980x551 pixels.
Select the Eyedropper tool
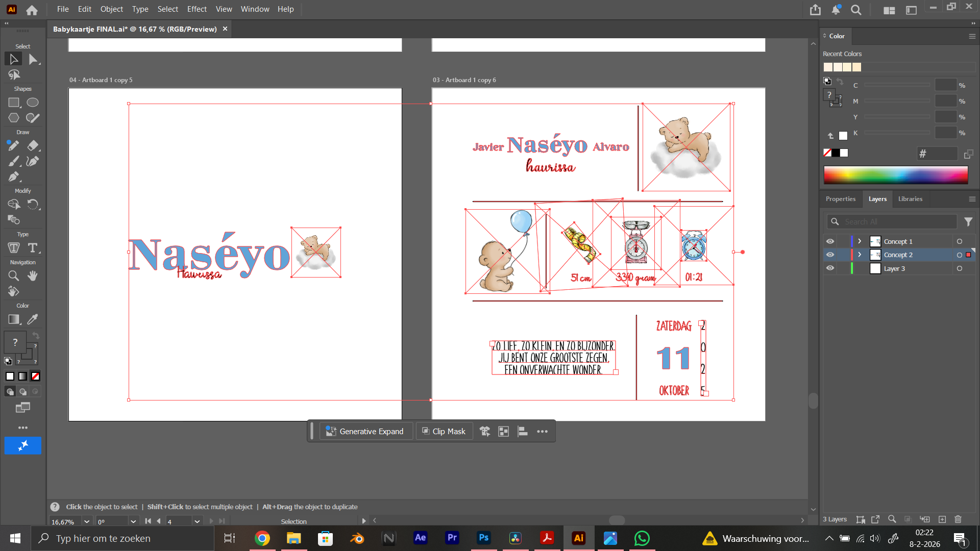click(x=33, y=319)
